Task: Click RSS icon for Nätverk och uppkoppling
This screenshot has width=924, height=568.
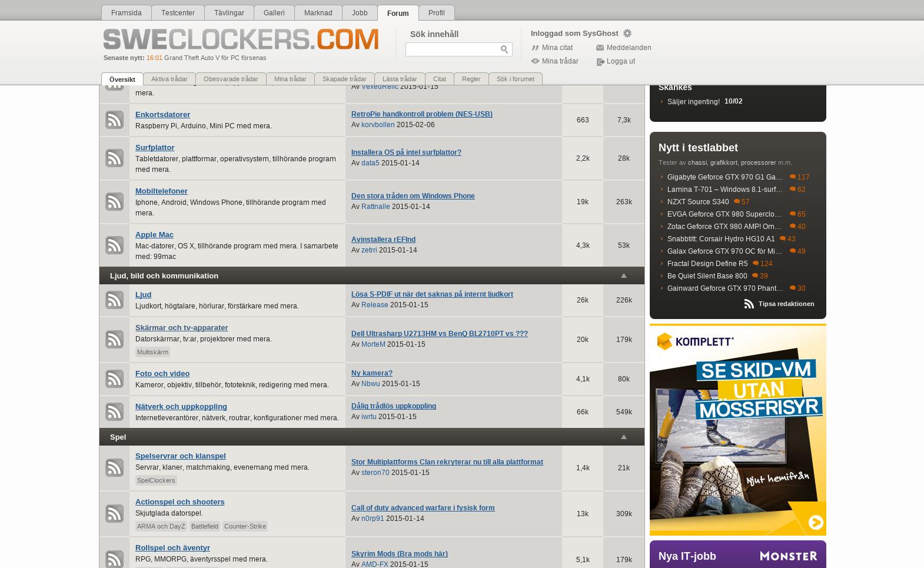Action: tap(114, 411)
